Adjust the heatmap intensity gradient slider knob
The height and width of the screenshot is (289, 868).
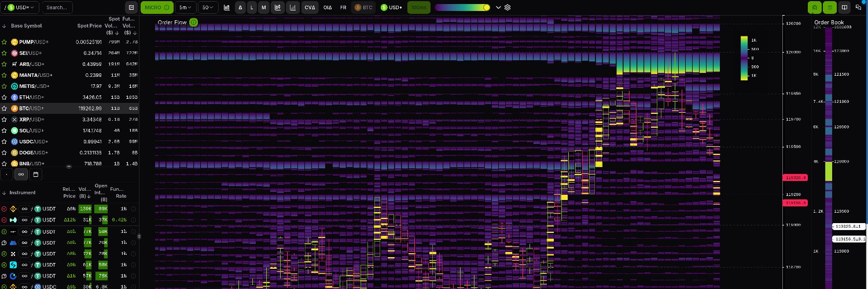tap(486, 8)
